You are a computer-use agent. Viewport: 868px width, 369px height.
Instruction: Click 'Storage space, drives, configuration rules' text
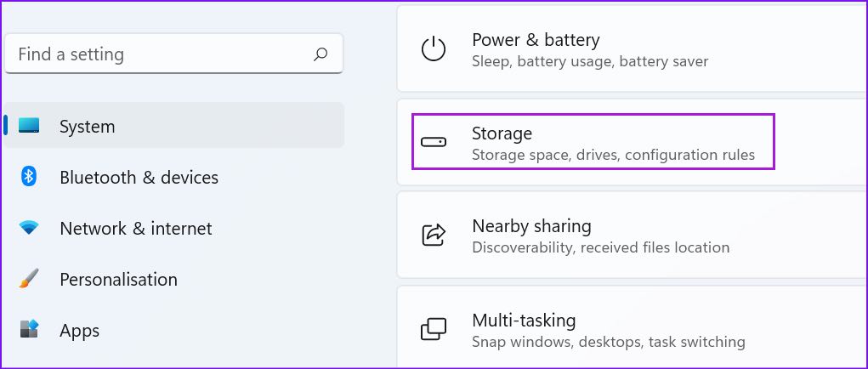[613, 155]
